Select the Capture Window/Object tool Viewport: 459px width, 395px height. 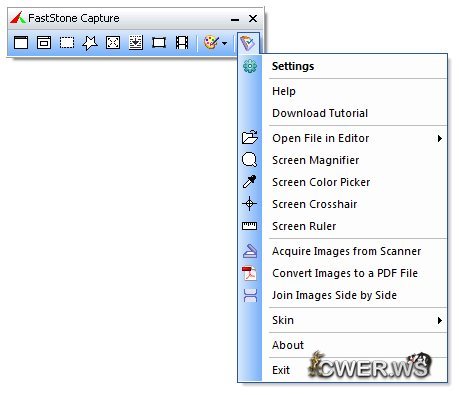pyautogui.click(x=44, y=43)
